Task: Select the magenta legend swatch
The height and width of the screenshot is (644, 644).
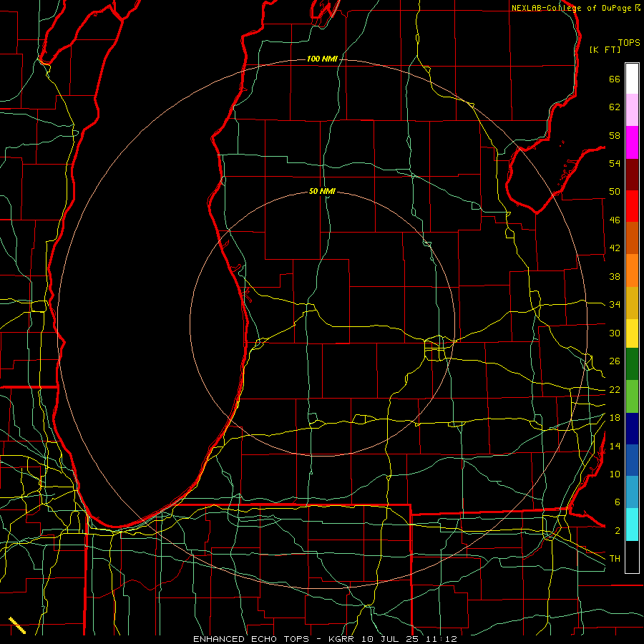Action: coord(632,142)
